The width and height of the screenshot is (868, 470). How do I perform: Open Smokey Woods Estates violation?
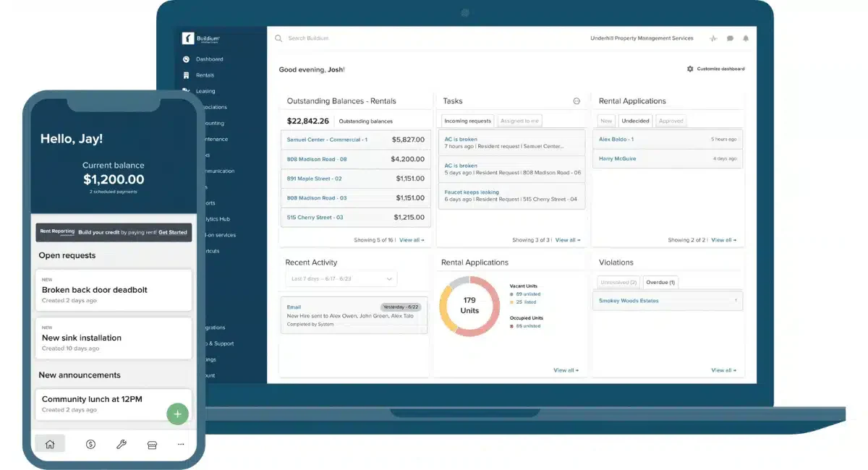point(668,301)
